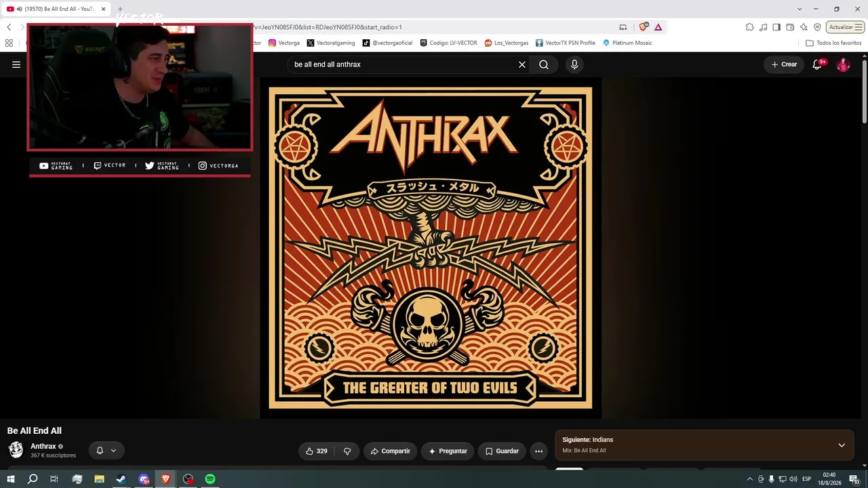Open Windows taskbar search
The width and height of the screenshot is (868, 488).
click(33, 479)
